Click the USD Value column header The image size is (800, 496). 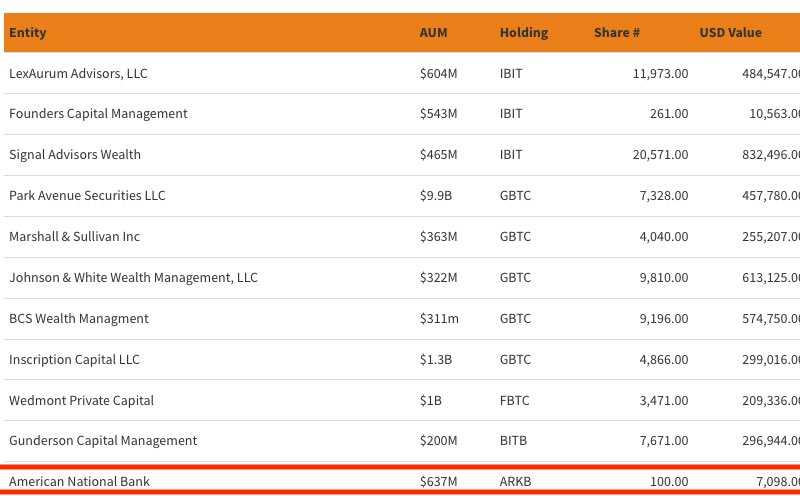pos(730,33)
